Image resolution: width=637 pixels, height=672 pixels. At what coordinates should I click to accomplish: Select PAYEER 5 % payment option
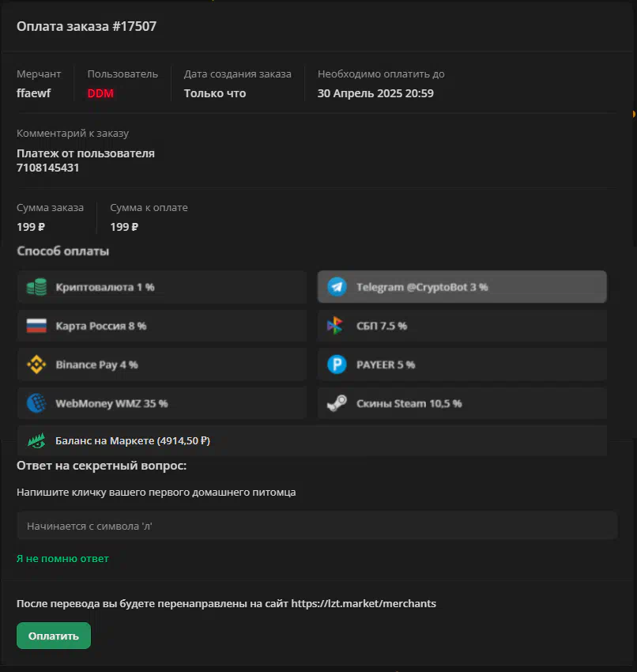point(462,364)
